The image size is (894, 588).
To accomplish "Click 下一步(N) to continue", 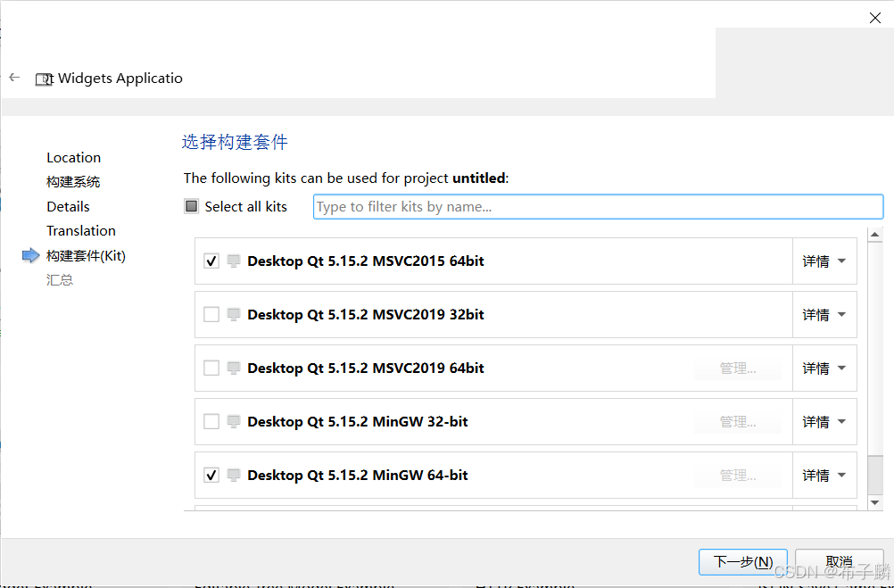I will pos(743,562).
